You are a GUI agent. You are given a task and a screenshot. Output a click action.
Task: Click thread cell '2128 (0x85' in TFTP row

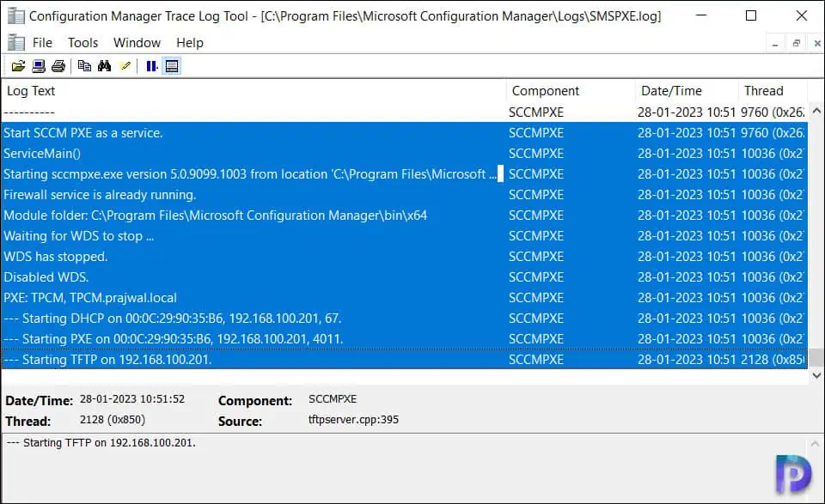(x=773, y=360)
